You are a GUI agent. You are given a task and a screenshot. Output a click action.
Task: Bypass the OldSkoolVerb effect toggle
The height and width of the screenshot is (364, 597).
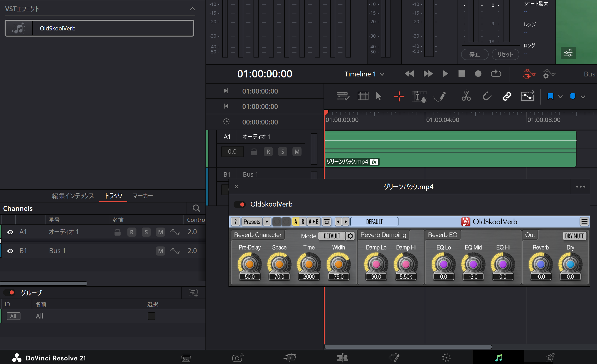[240, 204]
